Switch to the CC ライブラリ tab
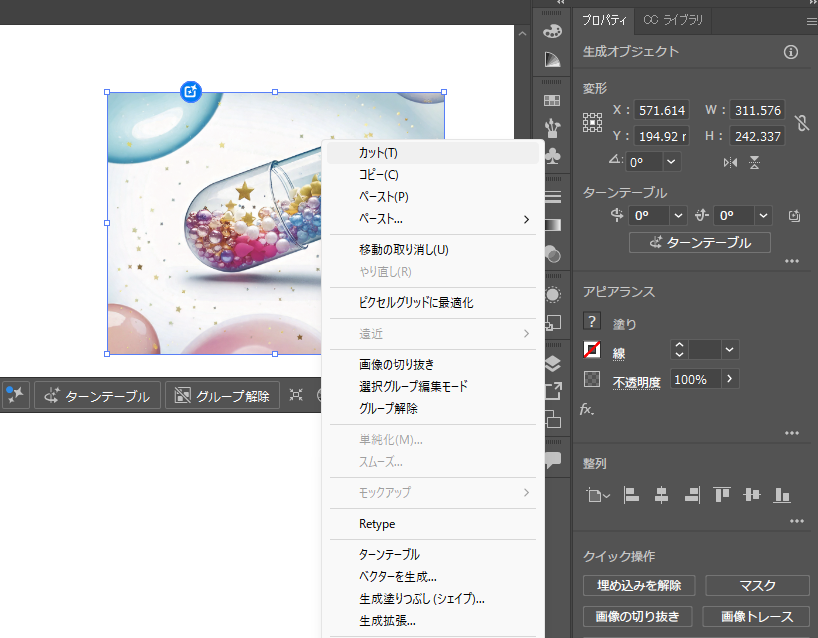The image size is (818, 638). (x=673, y=20)
